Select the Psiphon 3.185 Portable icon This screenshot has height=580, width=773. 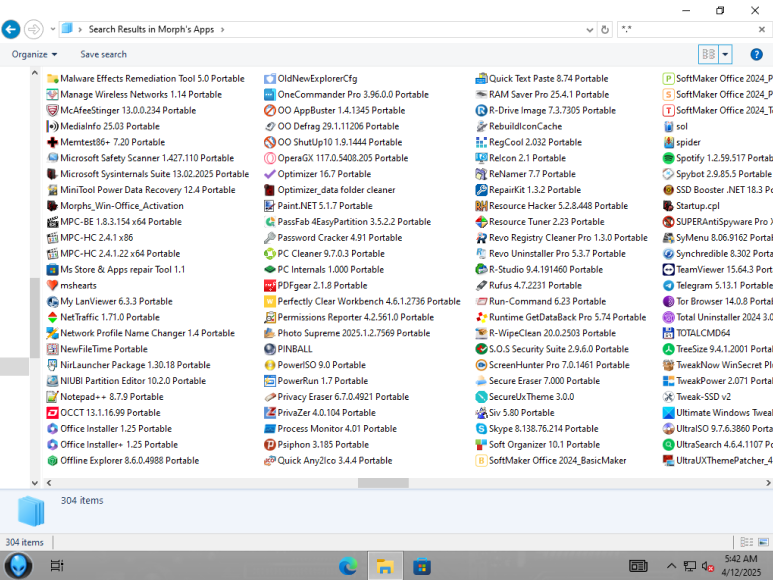click(x=270, y=444)
